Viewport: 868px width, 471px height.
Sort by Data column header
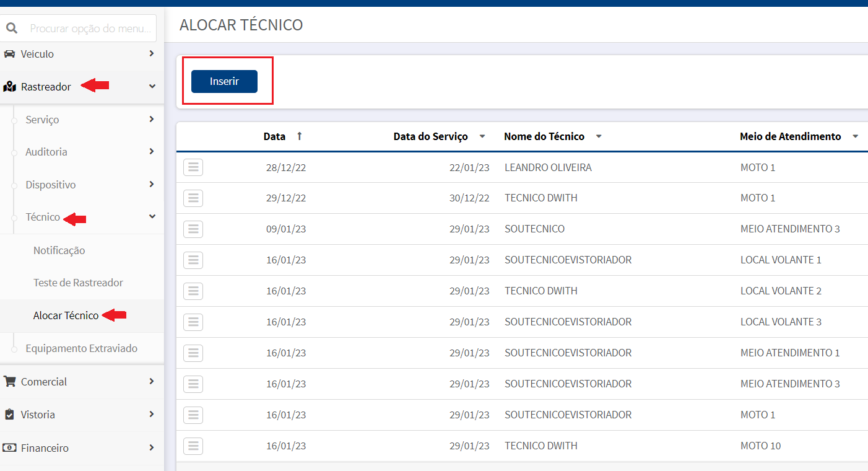pyautogui.click(x=274, y=136)
